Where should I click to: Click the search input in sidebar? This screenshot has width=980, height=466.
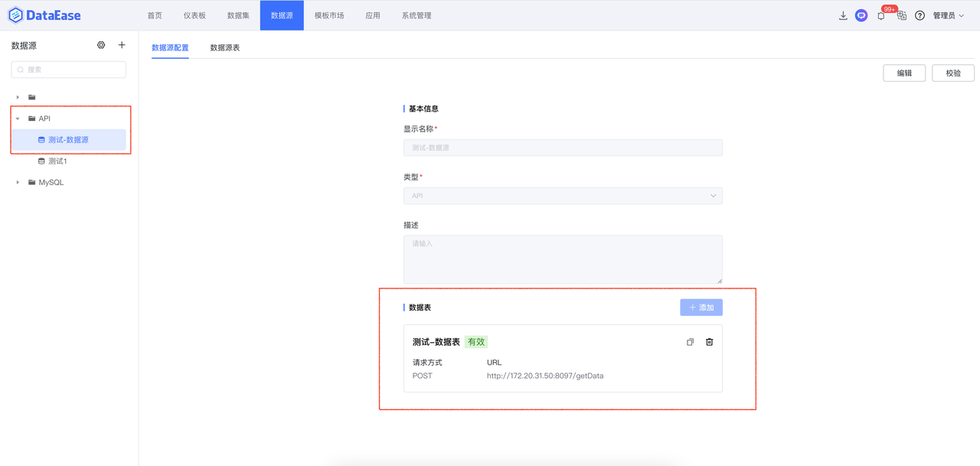coord(68,69)
